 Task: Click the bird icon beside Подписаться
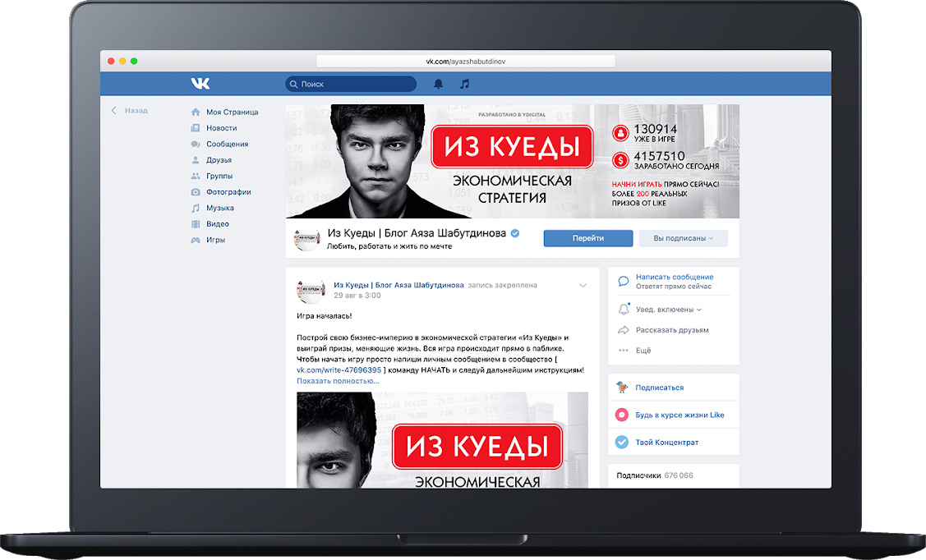point(622,387)
